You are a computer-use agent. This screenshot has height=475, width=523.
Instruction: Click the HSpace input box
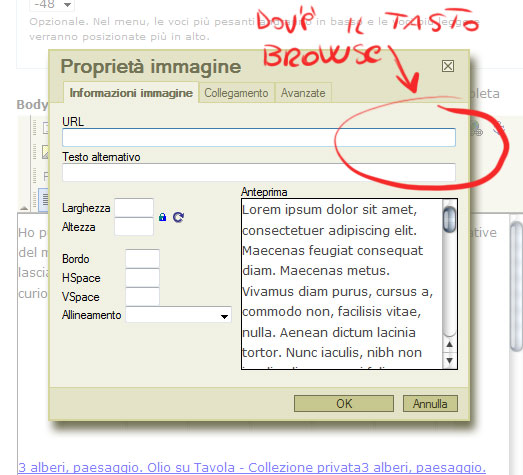(x=142, y=278)
